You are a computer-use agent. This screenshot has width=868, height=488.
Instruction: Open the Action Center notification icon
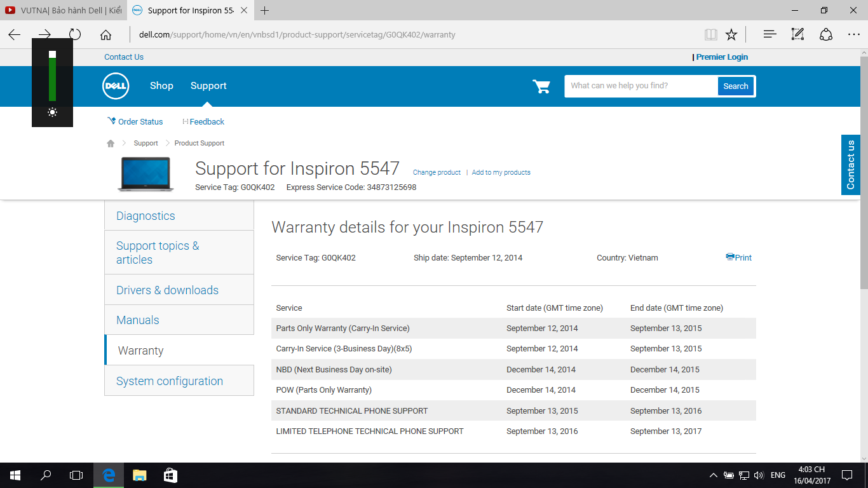846,475
